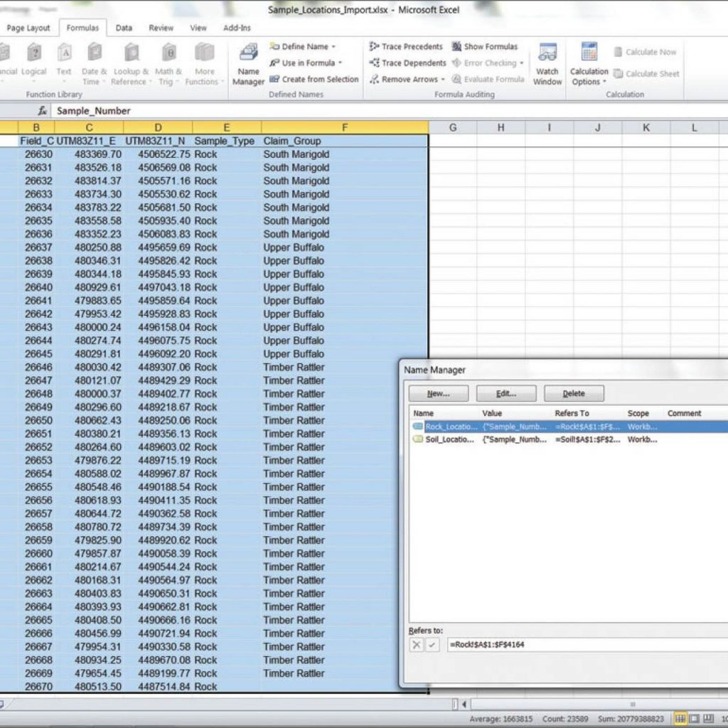Click New button in Name Manager

[x=438, y=394]
